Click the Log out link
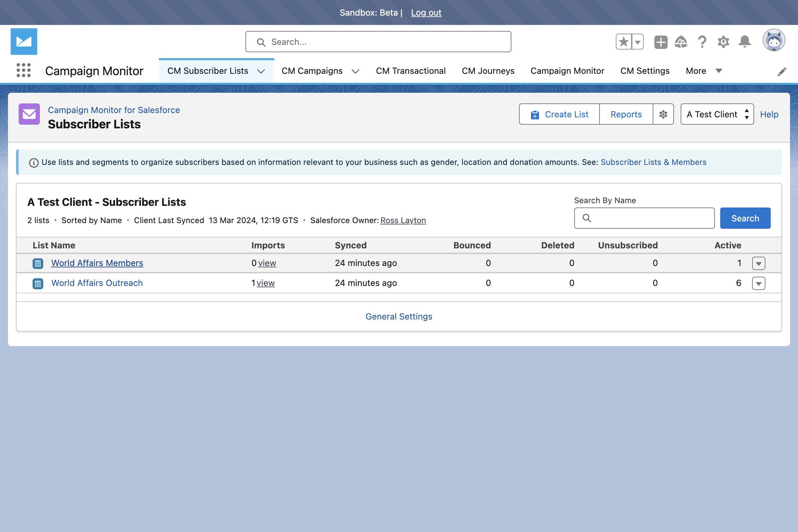Image resolution: width=798 pixels, height=532 pixels. tap(426, 13)
